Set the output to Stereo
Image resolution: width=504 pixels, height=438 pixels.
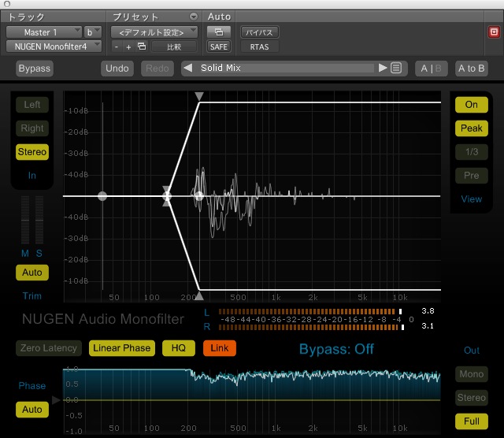[x=472, y=398]
